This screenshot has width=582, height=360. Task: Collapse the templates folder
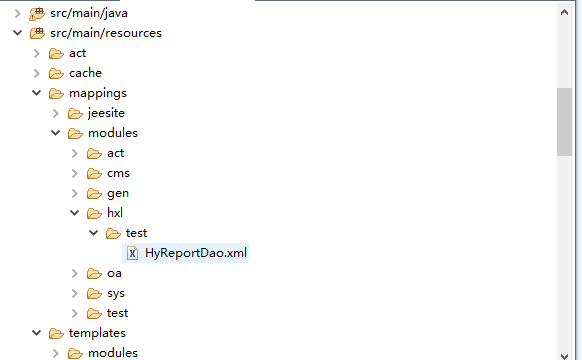[x=36, y=333]
